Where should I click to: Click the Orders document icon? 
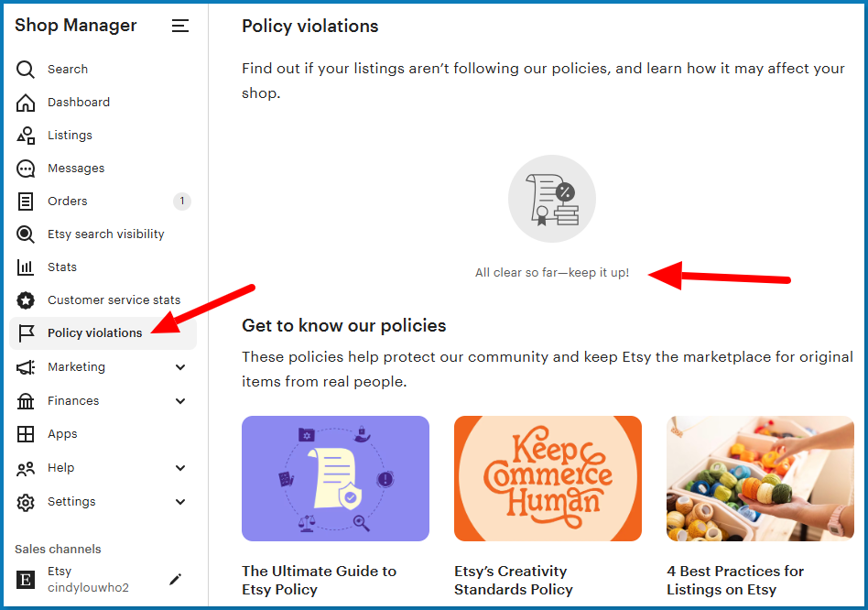(26, 201)
